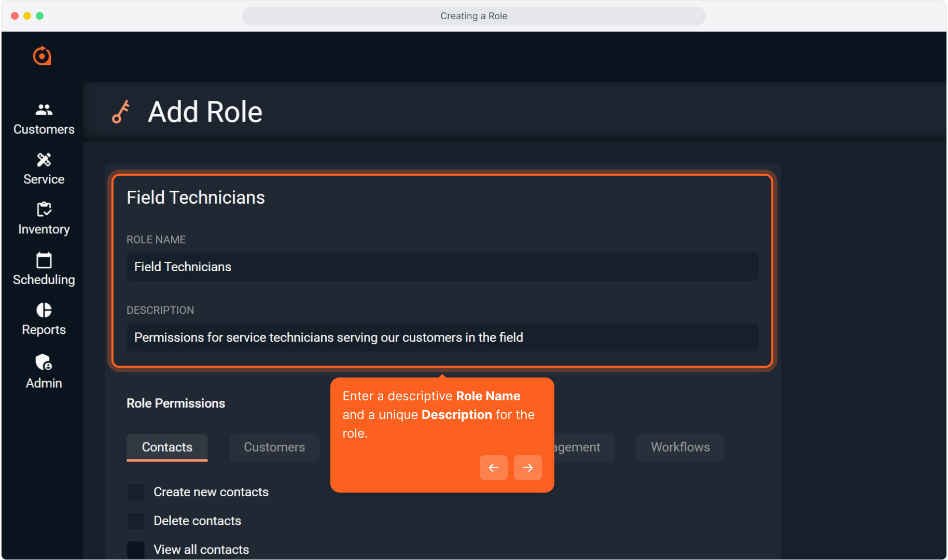Switch to the Contacts permissions tab
The height and width of the screenshot is (560, 948).
tap(167, 447)
